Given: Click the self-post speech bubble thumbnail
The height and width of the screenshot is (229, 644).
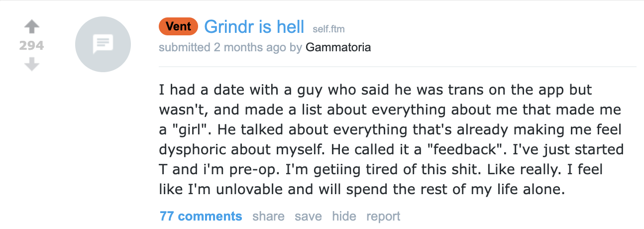Looking at the screenshot, I should pos(103,44).
